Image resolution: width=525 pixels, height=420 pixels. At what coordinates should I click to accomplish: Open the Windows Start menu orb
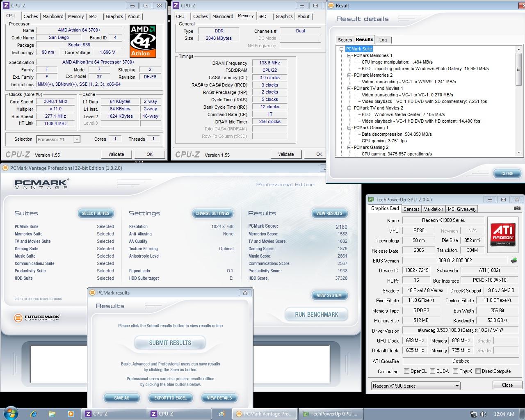tap(10, 413)
